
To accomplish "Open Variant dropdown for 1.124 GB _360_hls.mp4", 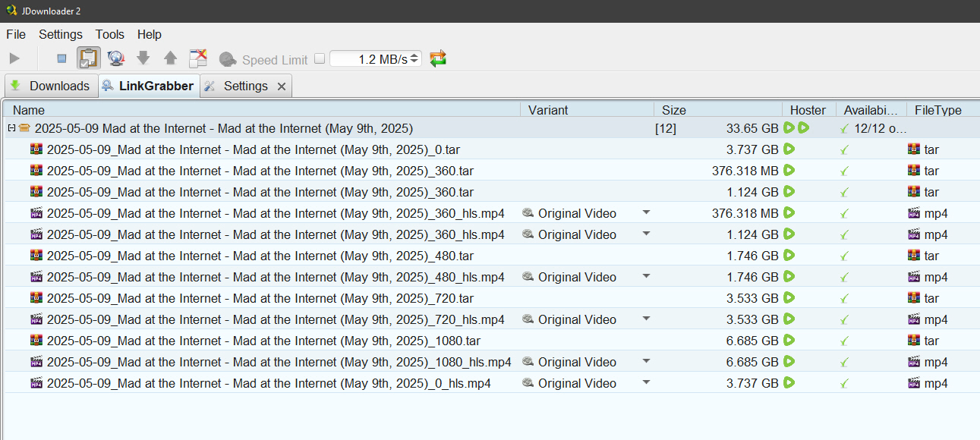I will pyautogui.click(x=646, y=234).
